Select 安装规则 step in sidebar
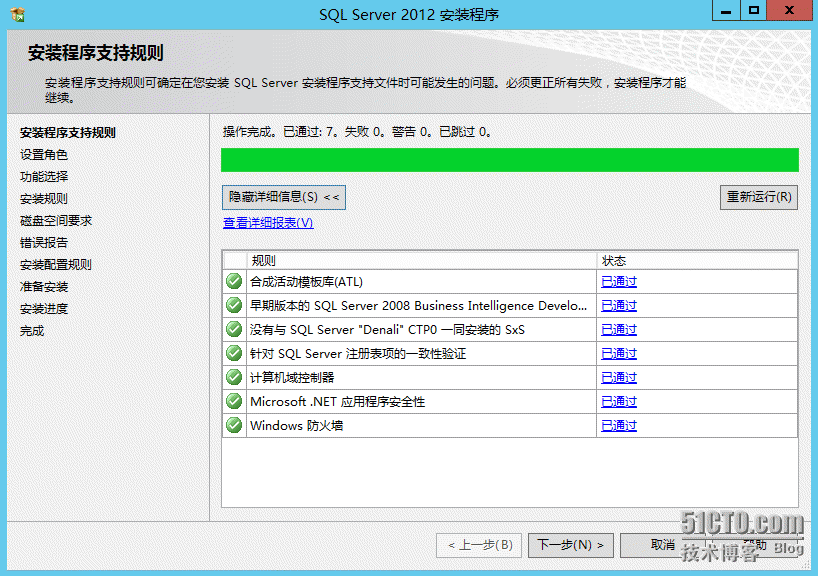 click(x=44, y=199)
